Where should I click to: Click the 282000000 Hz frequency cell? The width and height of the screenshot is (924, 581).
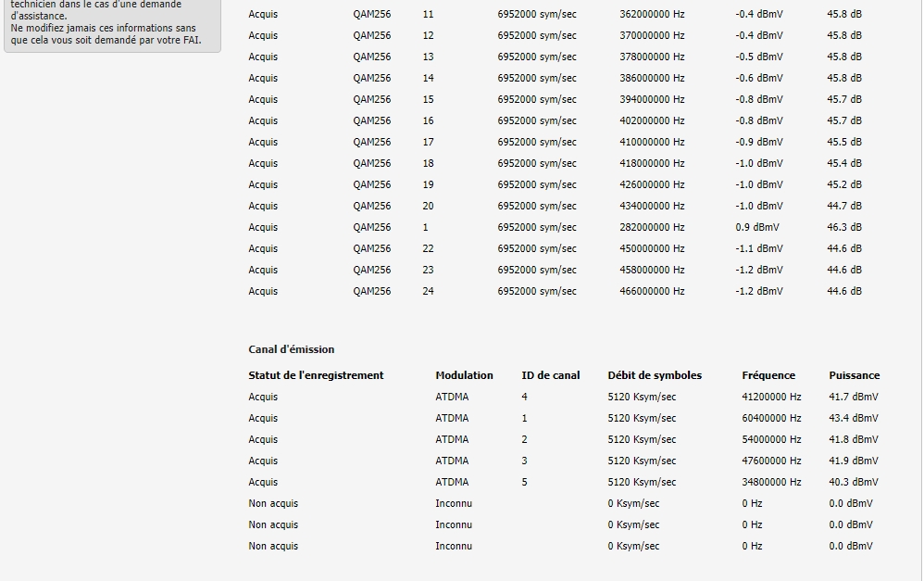point(652,227)
